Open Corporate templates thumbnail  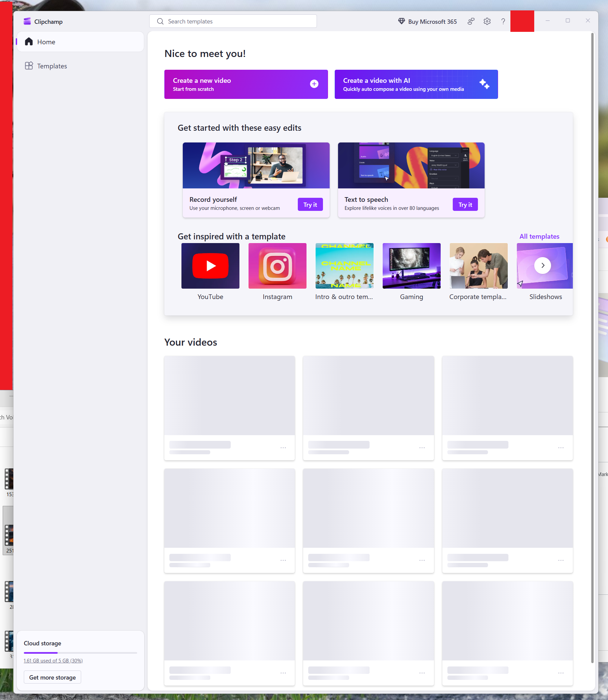(479, 266)
